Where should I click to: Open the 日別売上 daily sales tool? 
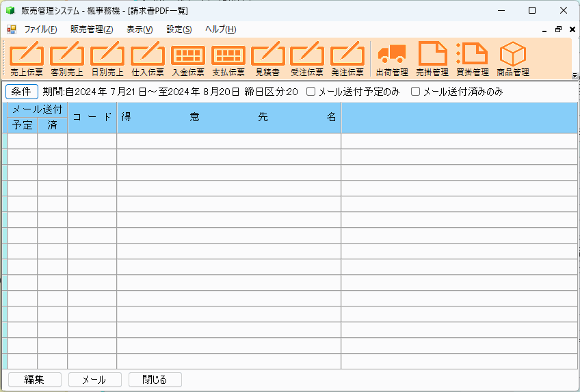pyautogui.click(x=107, y=59)
